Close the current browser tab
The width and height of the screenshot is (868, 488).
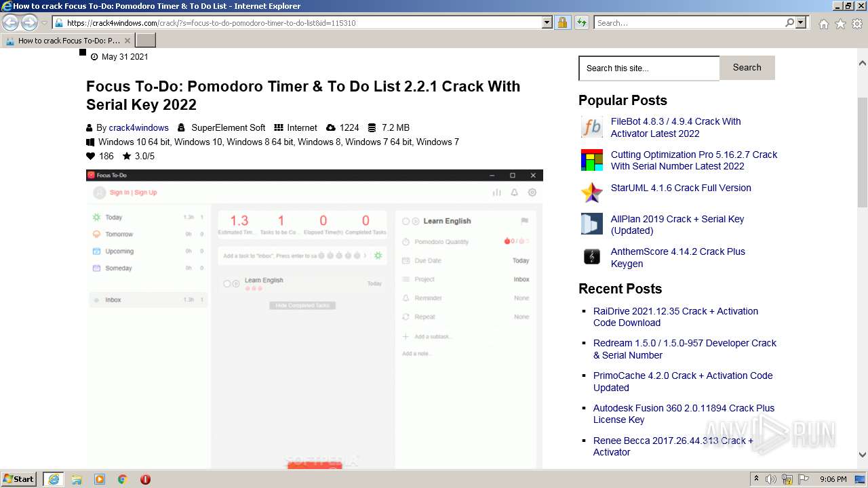click(x=127, y=41)
